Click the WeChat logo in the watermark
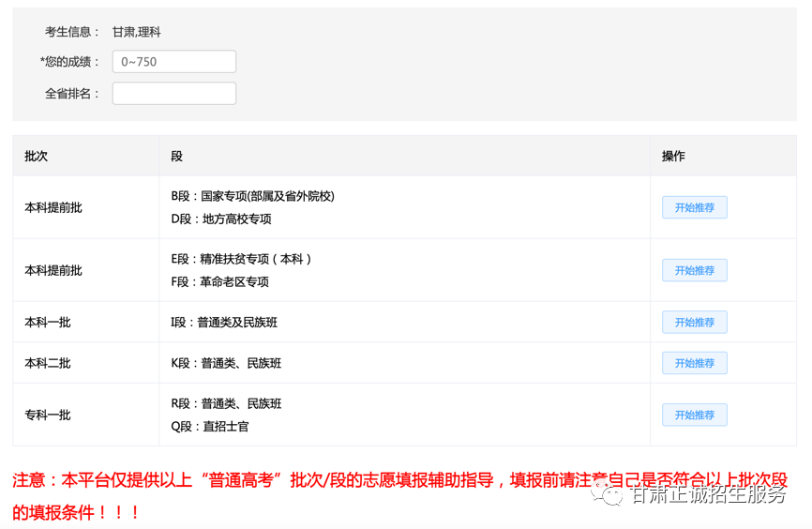 coord(610,494)
